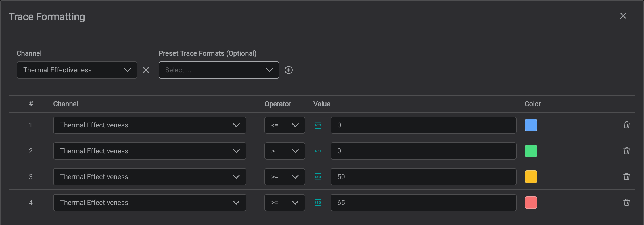Click the Value column header
Image resolution: width=644 pixels, height=225 pixels.
322,104
